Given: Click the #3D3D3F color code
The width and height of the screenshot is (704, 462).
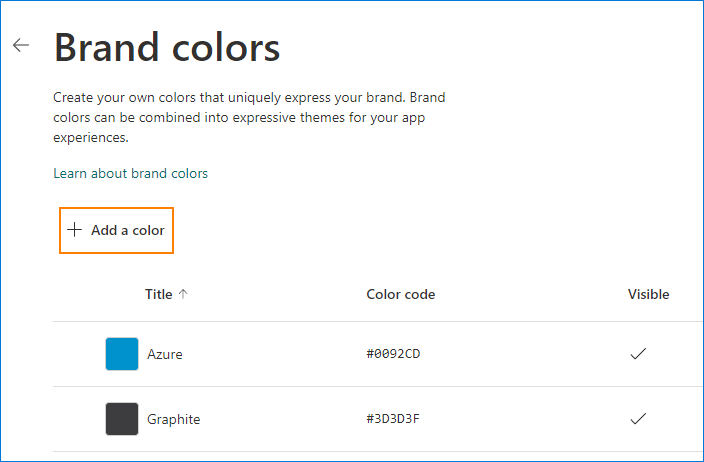Looking at the screenshot, I should (x=393, y=419).
